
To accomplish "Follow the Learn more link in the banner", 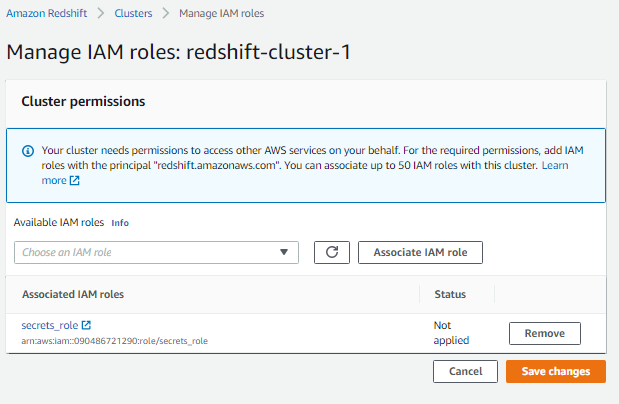I will coord(555,165).
